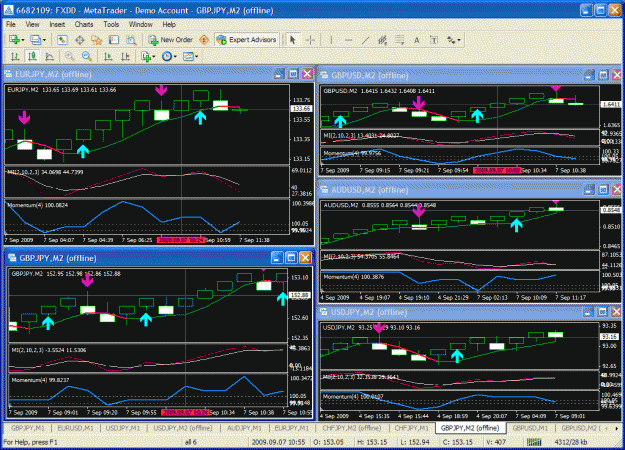Open the Profiles dropdown arrow
The image size is (625, 450).
pos(44,40)
